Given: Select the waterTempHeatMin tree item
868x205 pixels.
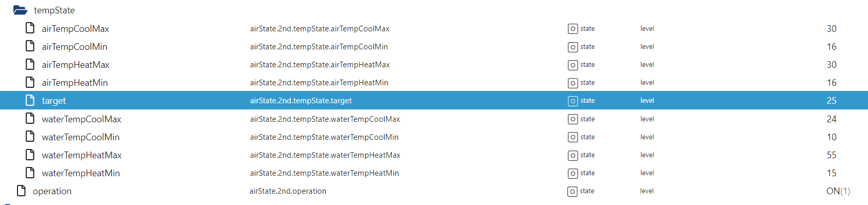Looking at the screenshot, I should [81, 173].
